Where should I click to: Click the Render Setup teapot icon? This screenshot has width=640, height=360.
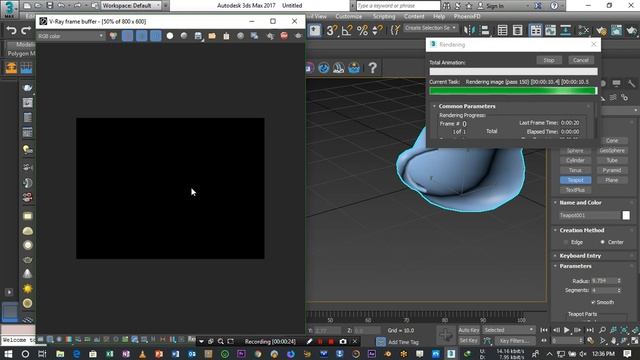tap(601, 30)
